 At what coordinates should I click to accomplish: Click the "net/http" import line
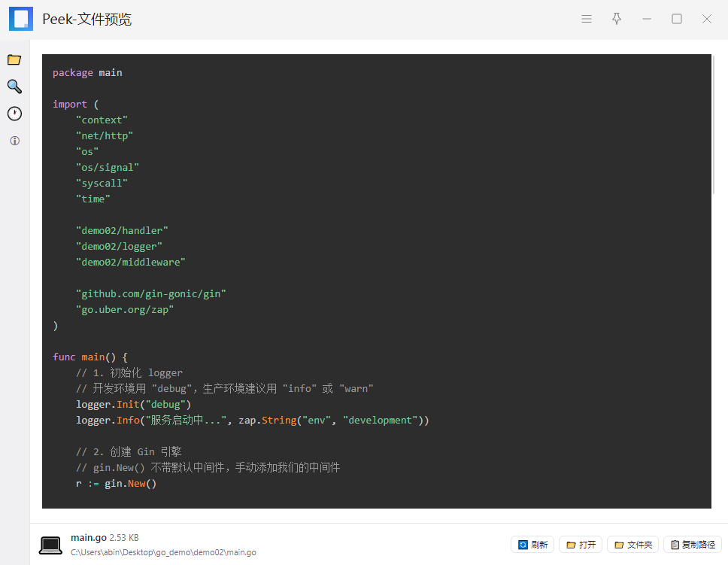105,135
